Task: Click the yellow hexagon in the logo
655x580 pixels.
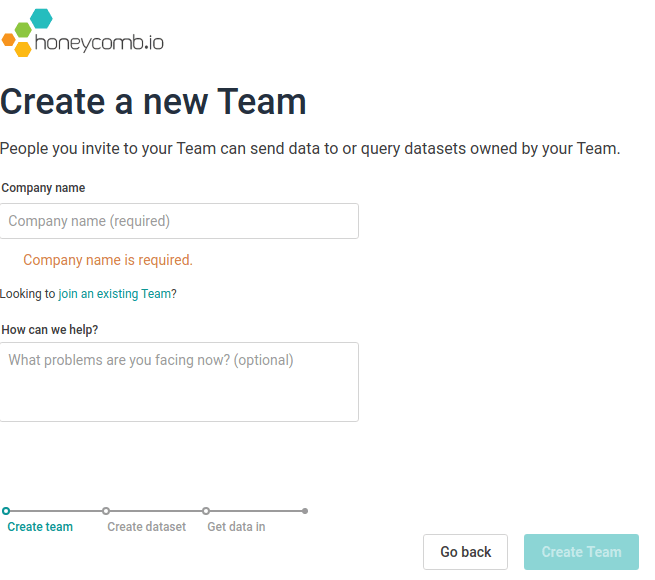Action: pyautogui.click(x=23, y=49)
